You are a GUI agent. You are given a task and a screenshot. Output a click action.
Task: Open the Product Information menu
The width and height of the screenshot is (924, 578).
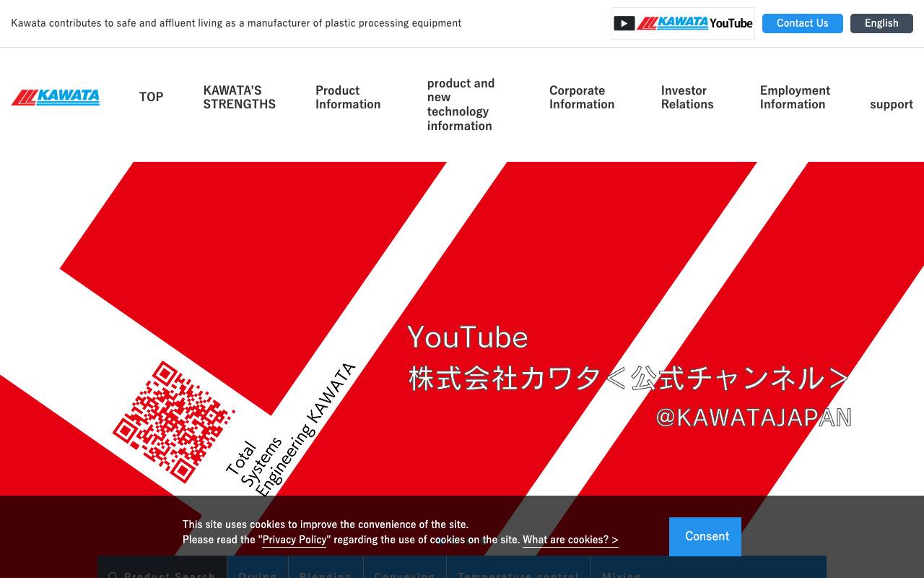pos(348,97)
